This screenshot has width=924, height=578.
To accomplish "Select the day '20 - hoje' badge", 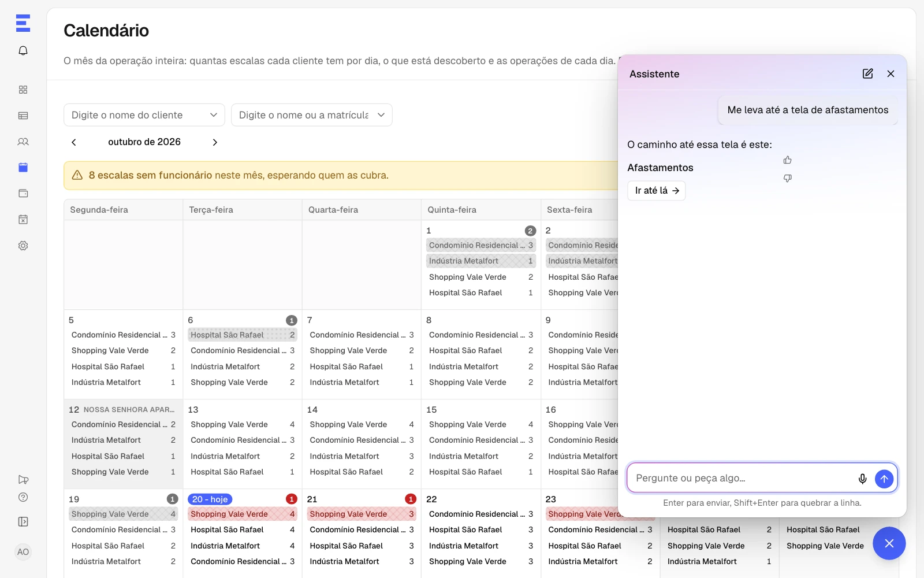I will tap(210, 499).
